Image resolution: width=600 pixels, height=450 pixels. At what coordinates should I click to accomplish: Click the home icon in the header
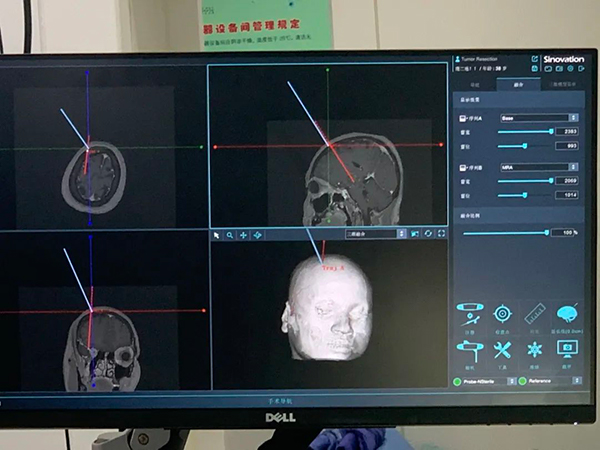tap(535, 68)
